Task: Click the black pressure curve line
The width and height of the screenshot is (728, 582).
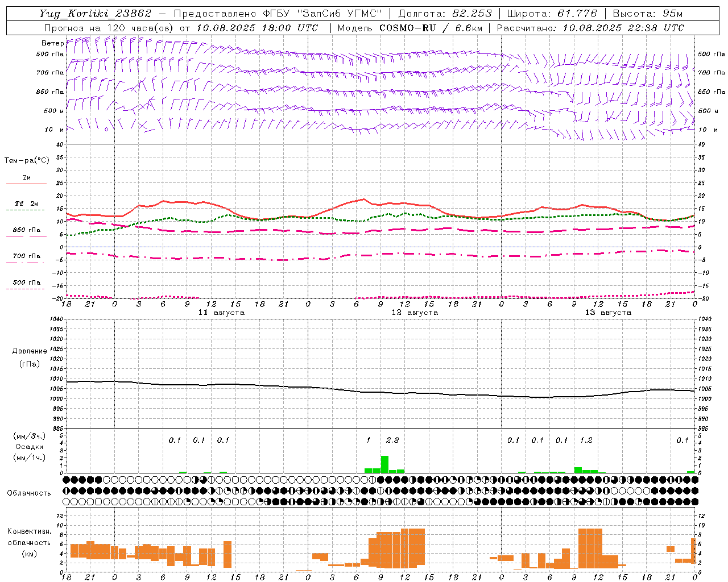Action: (x=380, y=392)
